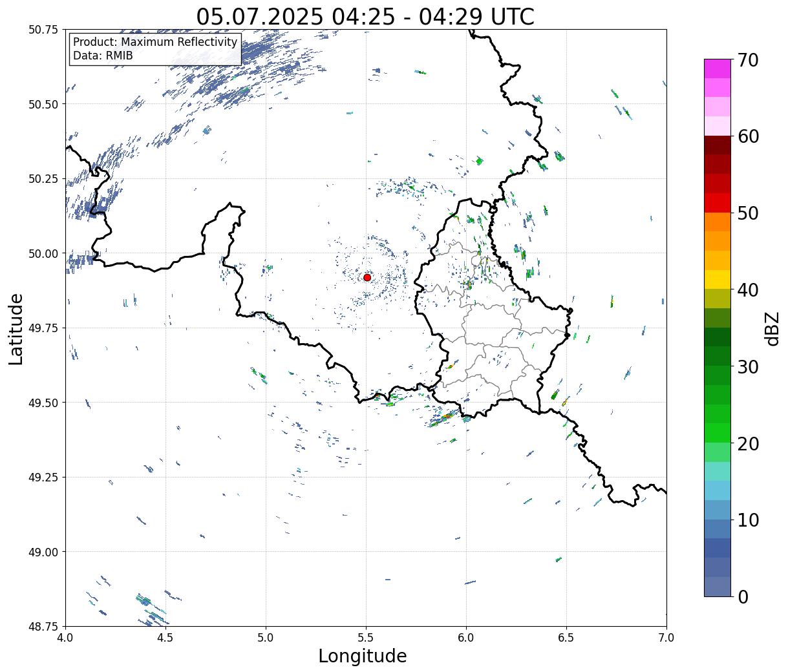The image size is (788, 672).
Task: Click the colorbar tick label '60'
Action: pyautogui.click(x=747, y=136)
